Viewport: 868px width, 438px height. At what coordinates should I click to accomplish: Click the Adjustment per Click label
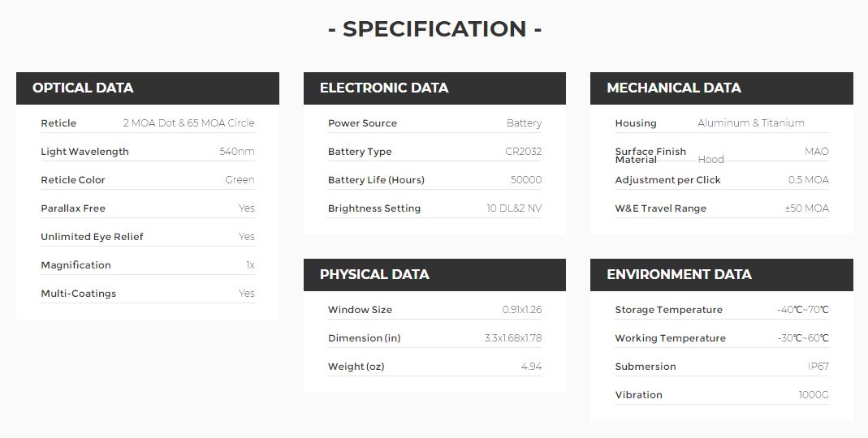[667, 180]
